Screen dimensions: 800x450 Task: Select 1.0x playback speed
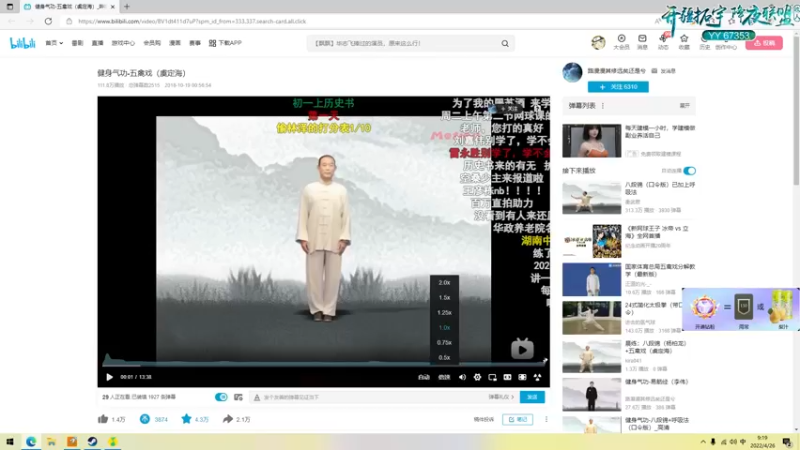(x=444, y=328)
